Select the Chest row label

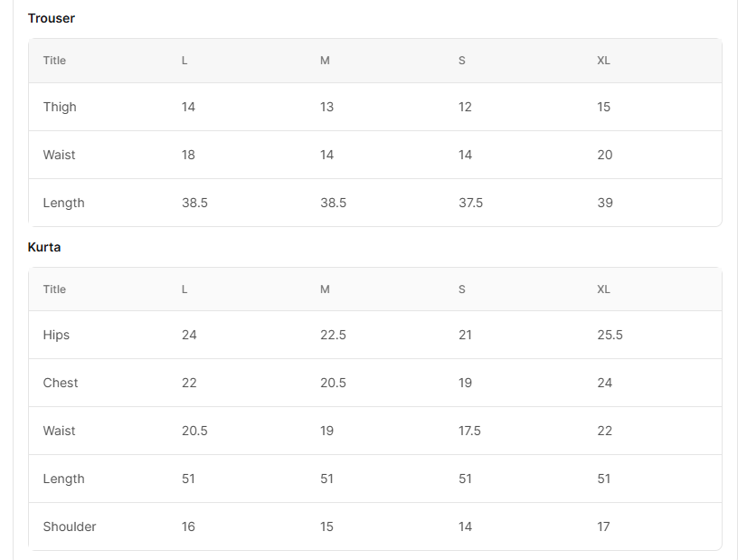click(61, 383)
